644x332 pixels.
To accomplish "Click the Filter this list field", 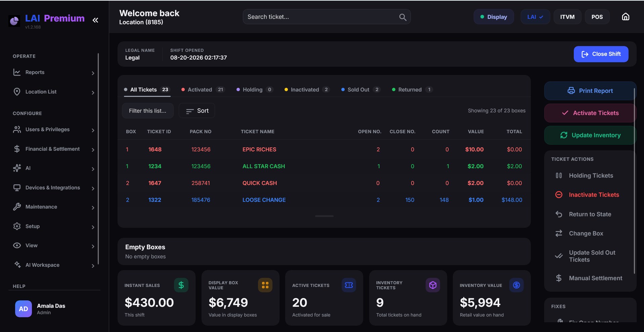I will coord(147,111).
